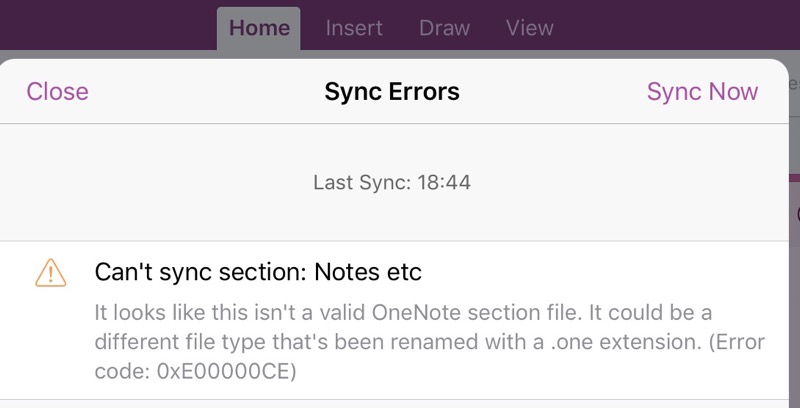Image resolution: width=800 pixels, height=408 pixels.
Task: Select the Draw tab
Action: tap(444, 29)
